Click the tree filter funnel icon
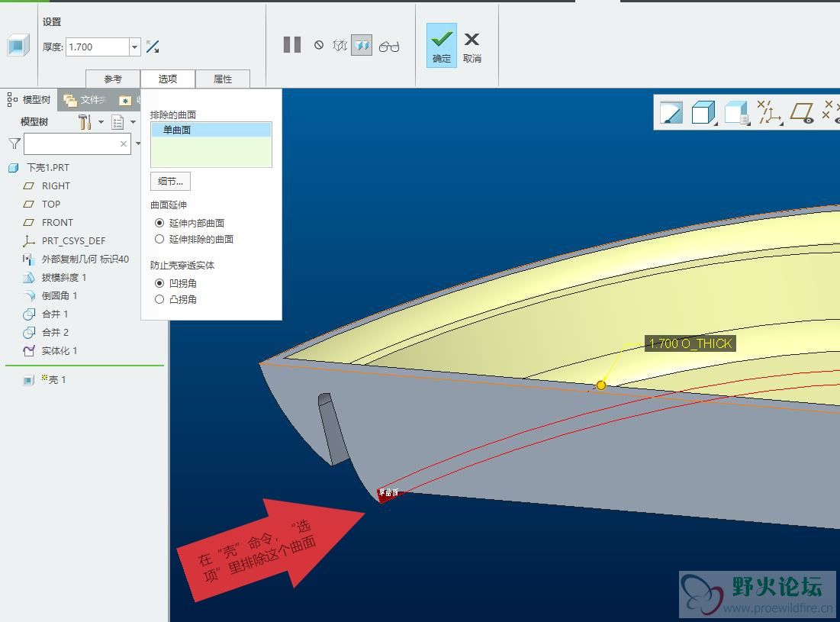 pos(14,143)
